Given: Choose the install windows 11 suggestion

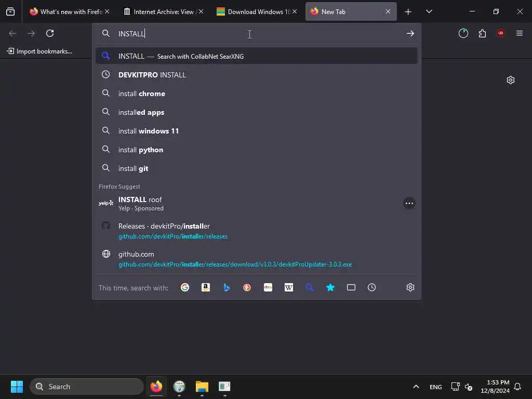Looking at the screenshot, I should click(x=257, y=131).
